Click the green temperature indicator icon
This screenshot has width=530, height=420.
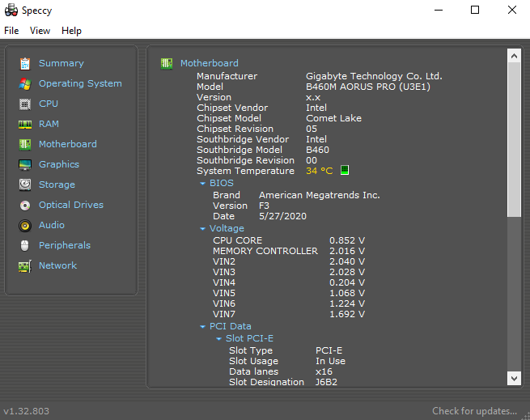point(345,170)
